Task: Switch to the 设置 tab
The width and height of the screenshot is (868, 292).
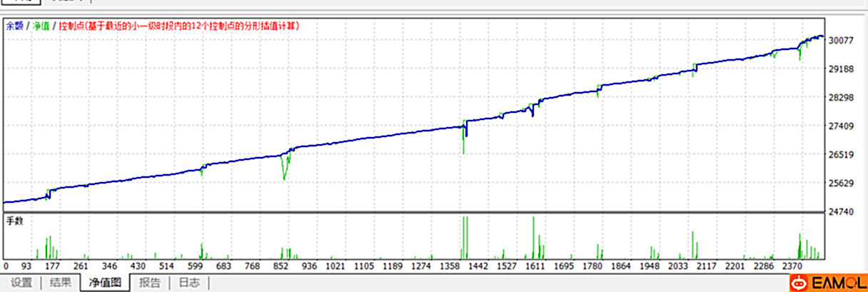Action: click(21, 283)
